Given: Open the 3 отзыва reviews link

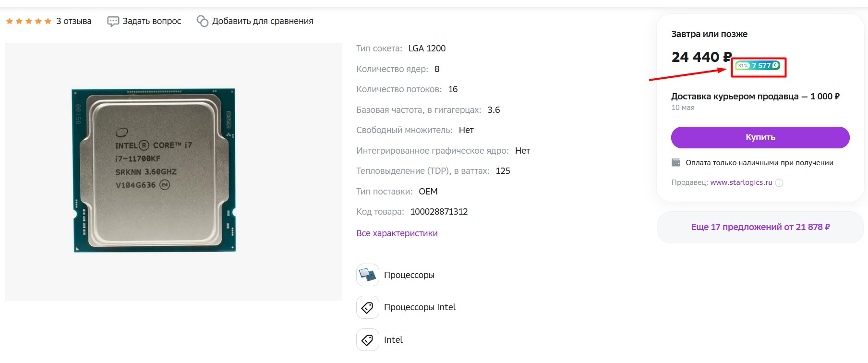Looking at the screenshot, I should 73,21.
